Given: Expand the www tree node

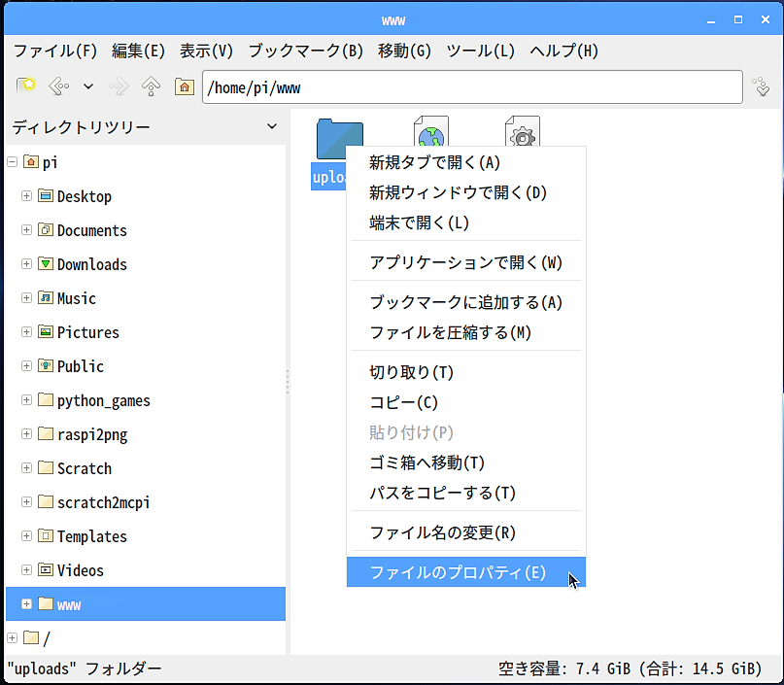Looking at the screenshot, I should pyautogui.click(x=26, y=604).
